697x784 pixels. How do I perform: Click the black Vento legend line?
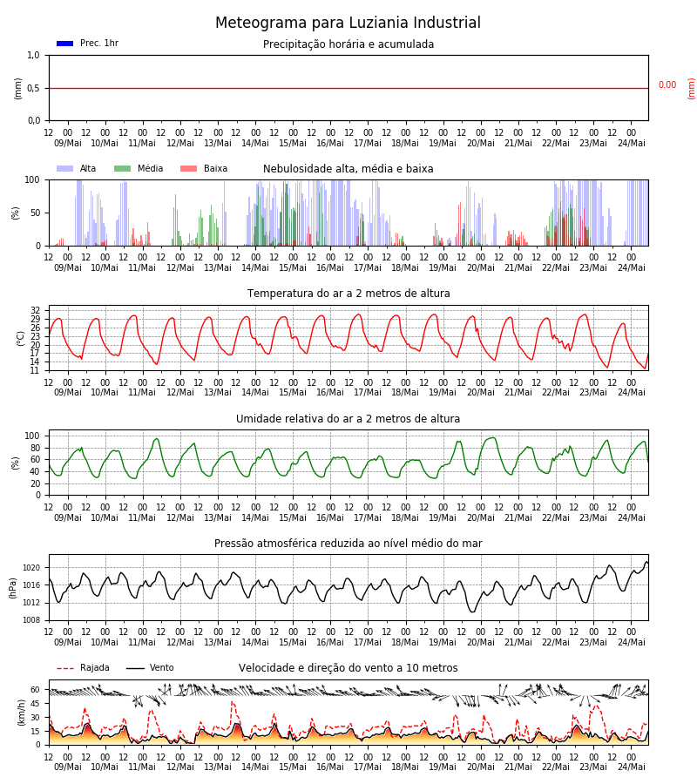135,668
